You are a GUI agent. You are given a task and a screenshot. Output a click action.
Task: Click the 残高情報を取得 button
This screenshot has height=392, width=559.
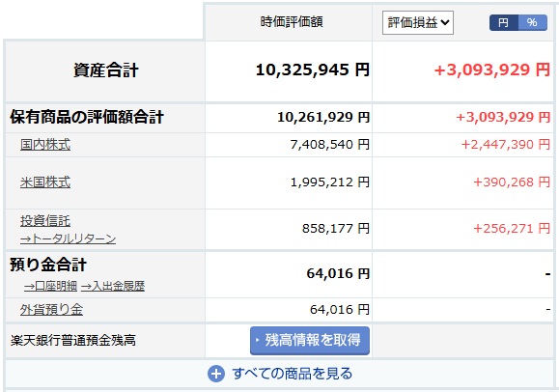(x=310, y=340)
